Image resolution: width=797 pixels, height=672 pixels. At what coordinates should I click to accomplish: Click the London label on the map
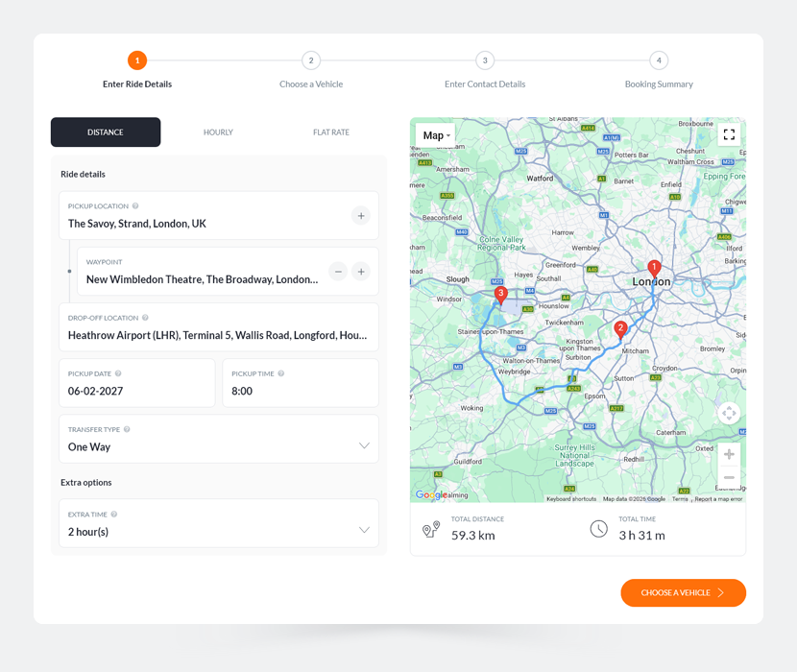(x=651, y=281)
